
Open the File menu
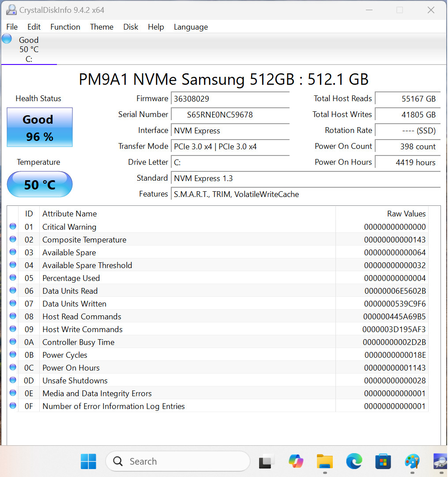pos(12,27)
